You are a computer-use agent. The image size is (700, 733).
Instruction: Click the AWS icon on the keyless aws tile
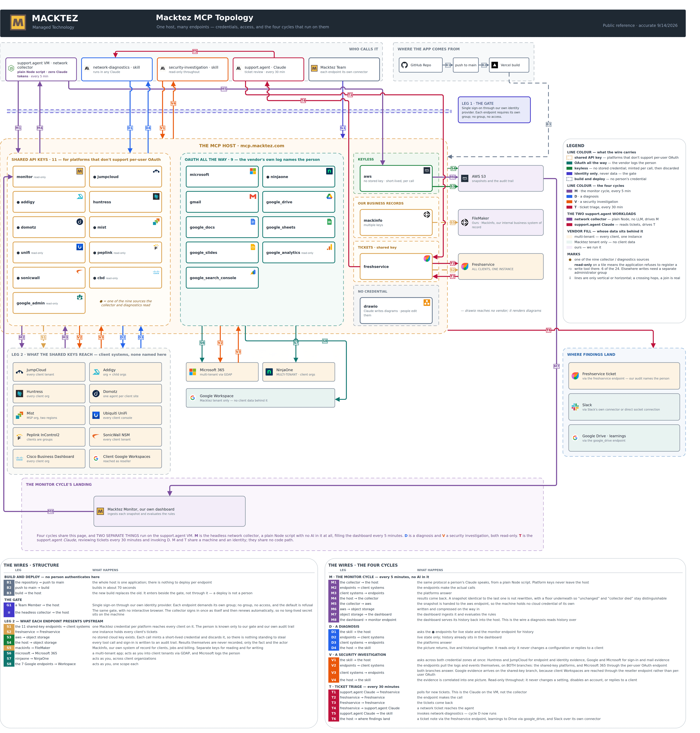(426, 170)
